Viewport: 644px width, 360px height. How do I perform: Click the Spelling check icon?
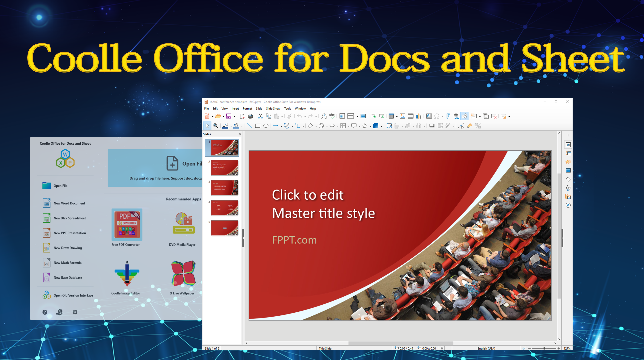coord(332,116)
